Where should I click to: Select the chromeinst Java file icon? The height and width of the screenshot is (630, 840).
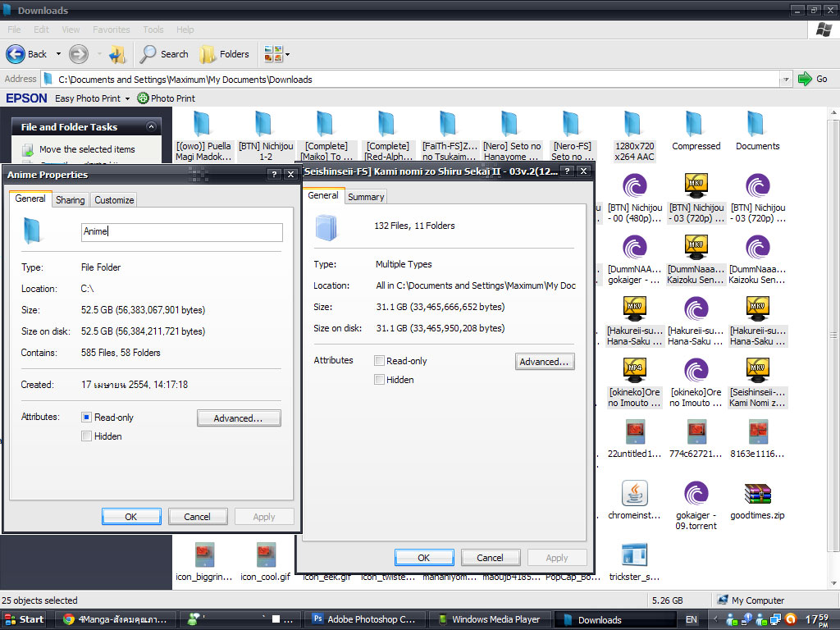pos(635,493)
